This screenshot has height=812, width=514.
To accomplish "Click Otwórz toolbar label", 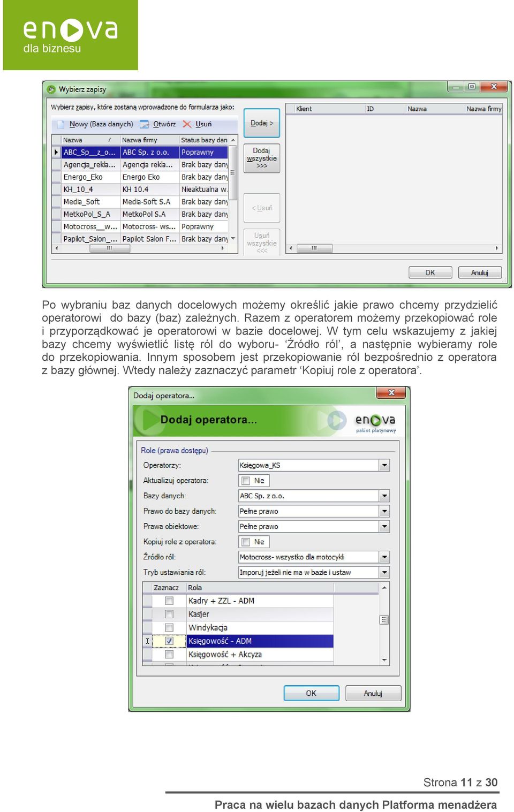I will click(x=164, y=124).
